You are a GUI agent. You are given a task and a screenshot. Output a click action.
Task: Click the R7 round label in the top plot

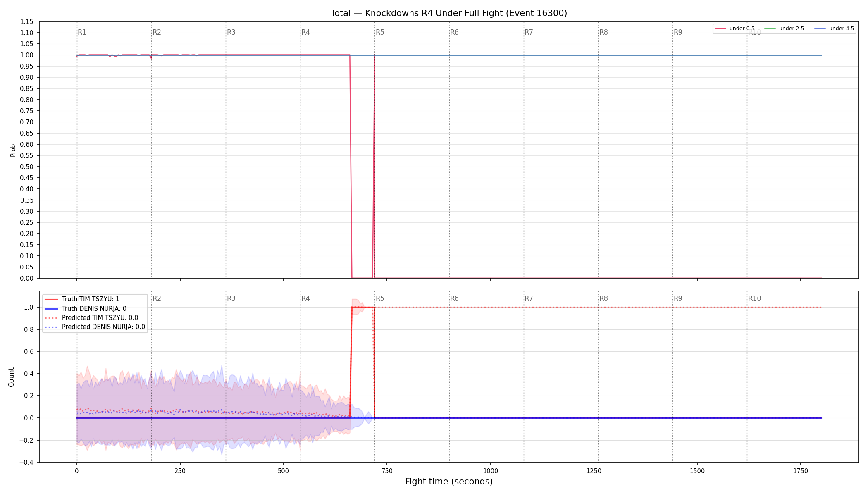pos(529,32)
